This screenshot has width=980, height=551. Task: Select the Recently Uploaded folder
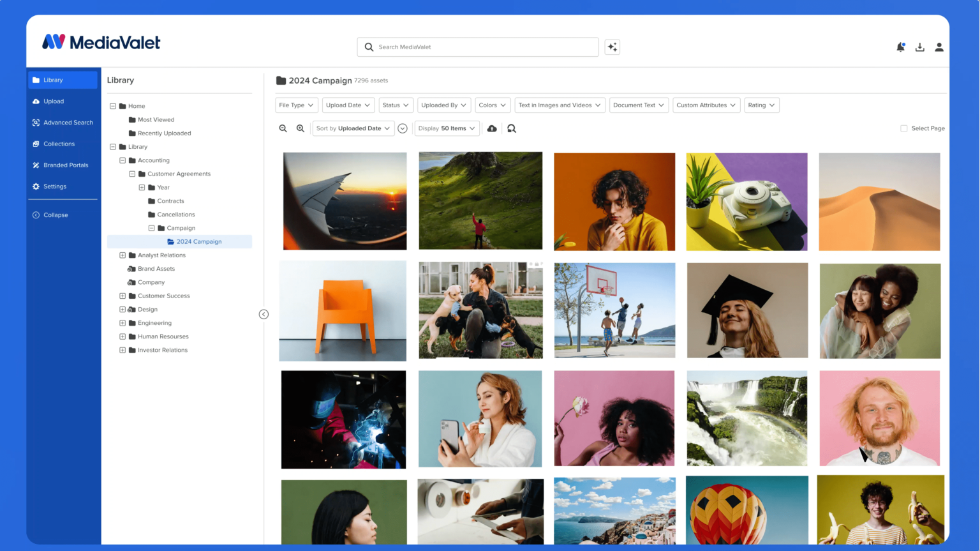[164, 133]
